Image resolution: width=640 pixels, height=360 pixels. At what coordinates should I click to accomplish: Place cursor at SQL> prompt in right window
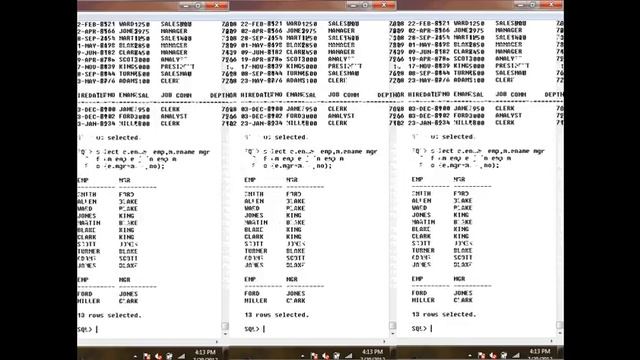(422, 328)
